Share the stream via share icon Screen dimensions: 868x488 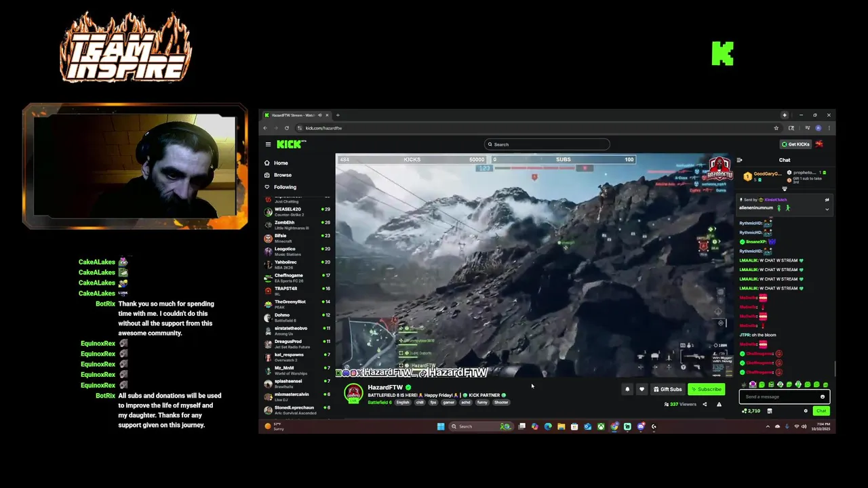point(705,405)
